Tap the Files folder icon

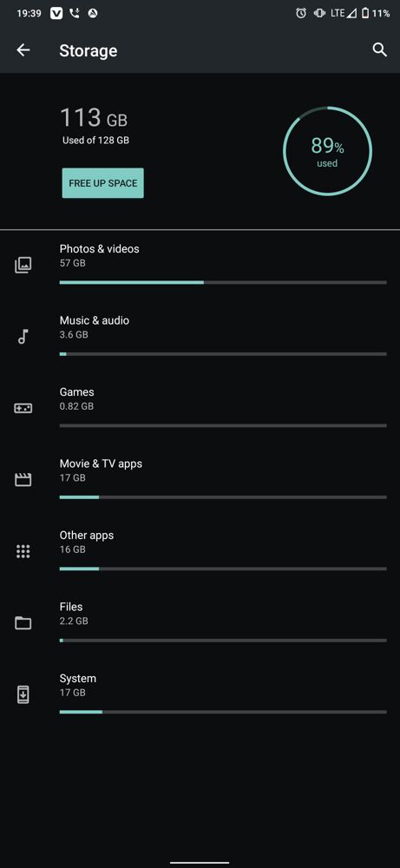pos(23,622)
